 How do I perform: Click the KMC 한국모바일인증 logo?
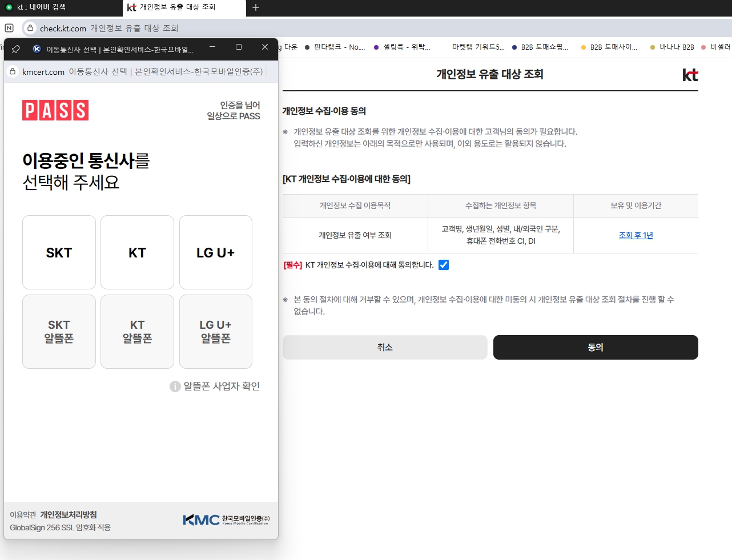(226, 519)
